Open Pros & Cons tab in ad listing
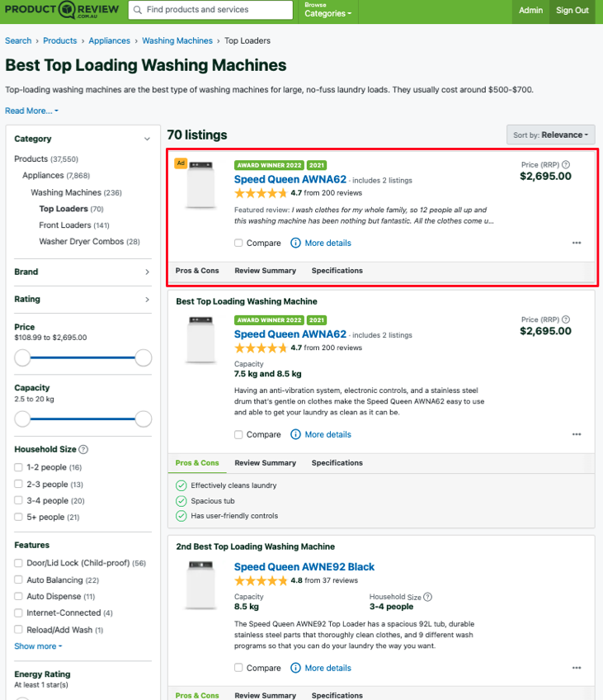This screenshot has height=700, width=603. point(197,271)
